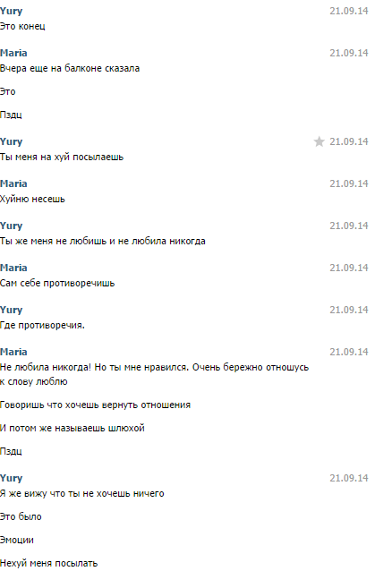
Task: Select the message 'И потом же называешь шлюхой'
Action: (72, 428)
